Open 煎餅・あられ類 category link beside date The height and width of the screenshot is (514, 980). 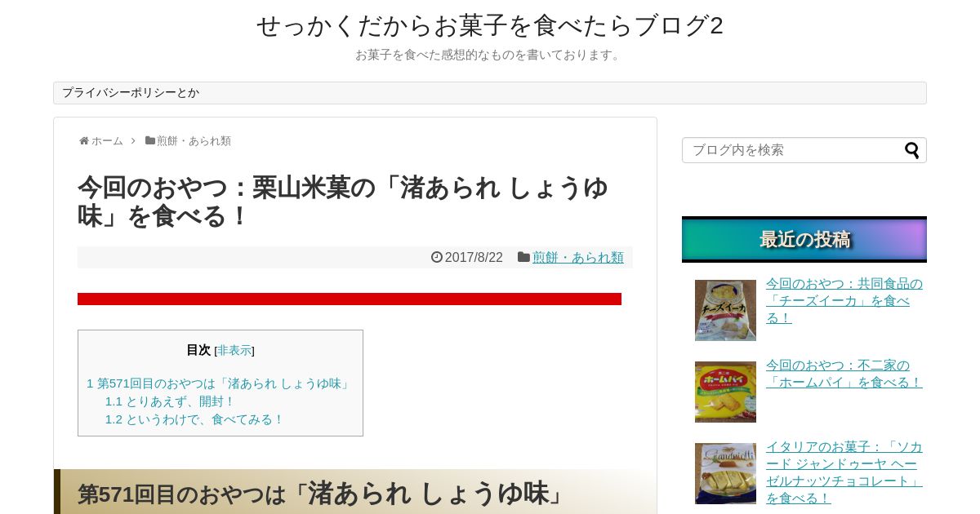coord(578,257)
